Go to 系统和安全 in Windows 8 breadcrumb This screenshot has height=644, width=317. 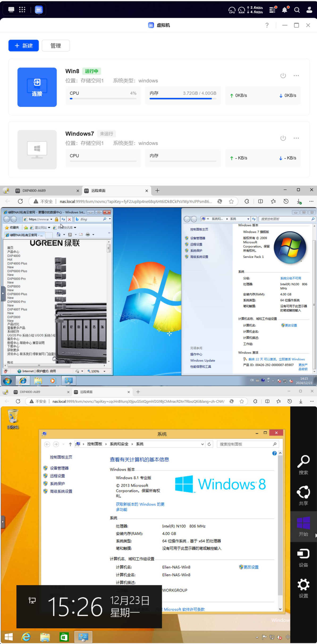(119, 444)
